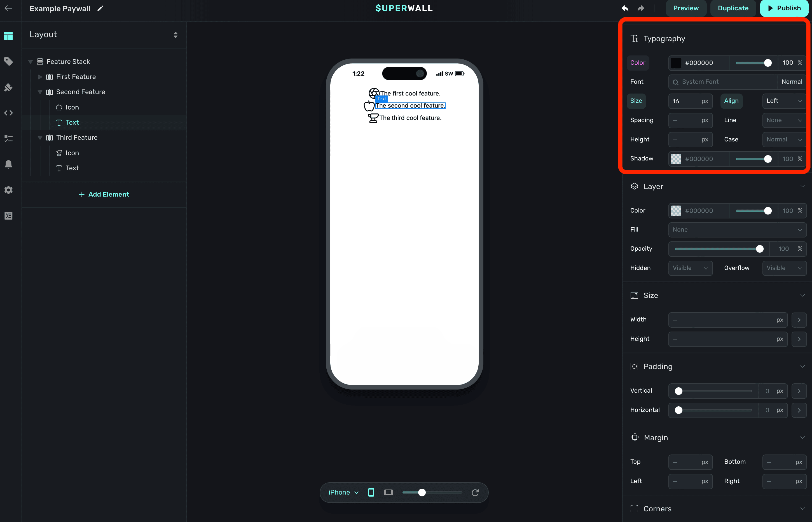Click the undo arrow icon
Viewport: 812px width, 522px height.
(625, 8)
